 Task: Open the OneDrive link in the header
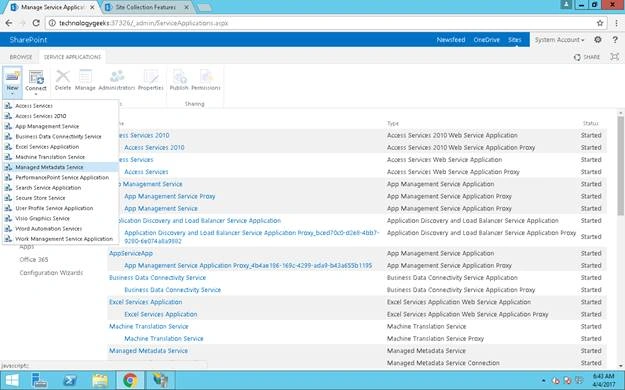pyautogui.click(x=486, y=40)
